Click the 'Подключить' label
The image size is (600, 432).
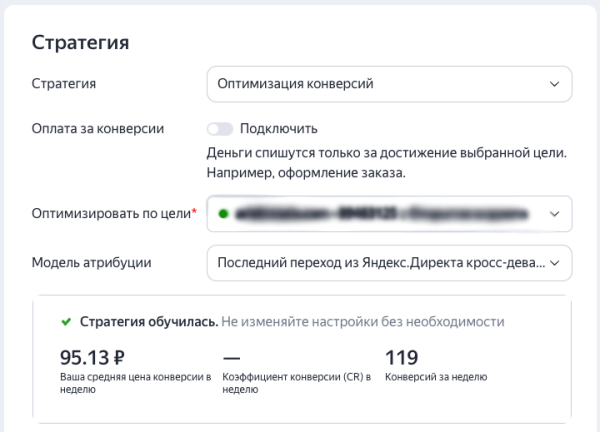pyautogui.click(x=279, y=129)
